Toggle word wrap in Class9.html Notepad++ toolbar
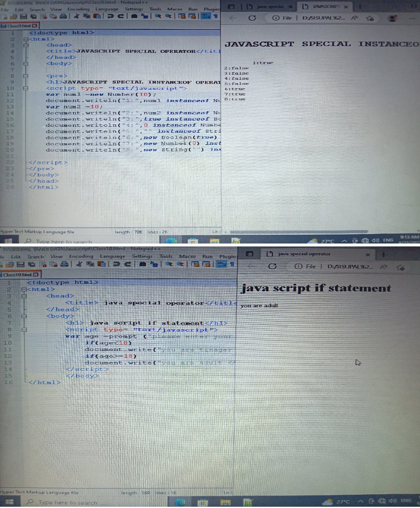Viewport: 420px width, 508px height. [x=206, y=16]
